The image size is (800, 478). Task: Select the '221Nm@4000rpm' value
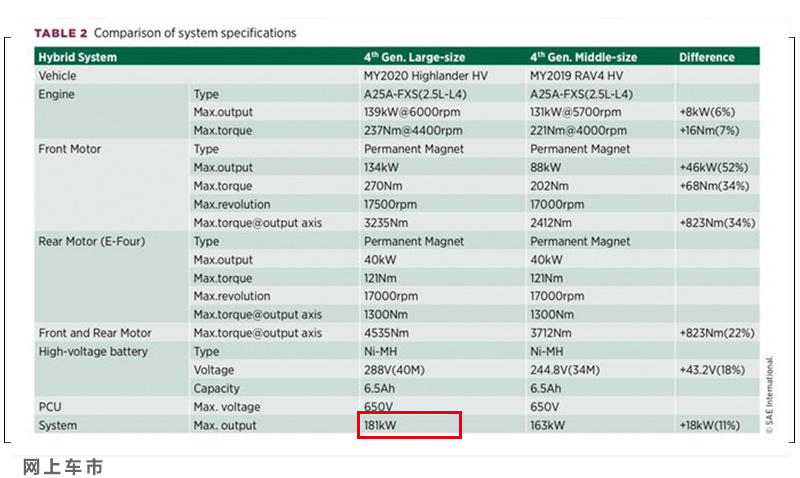[x=578, y=131]
